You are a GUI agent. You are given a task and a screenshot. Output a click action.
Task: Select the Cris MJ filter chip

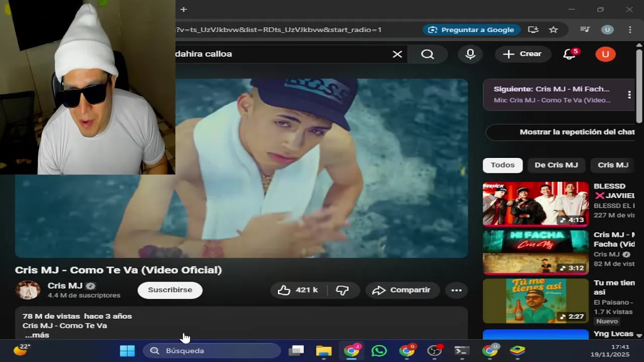pyautogui.click(x=613, y=165)
